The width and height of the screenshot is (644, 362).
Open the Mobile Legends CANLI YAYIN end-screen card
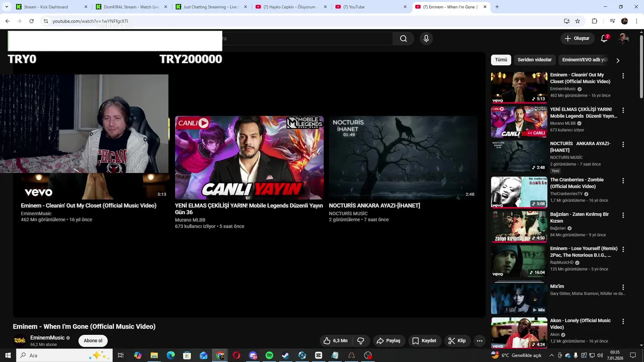tap(249, 158)
